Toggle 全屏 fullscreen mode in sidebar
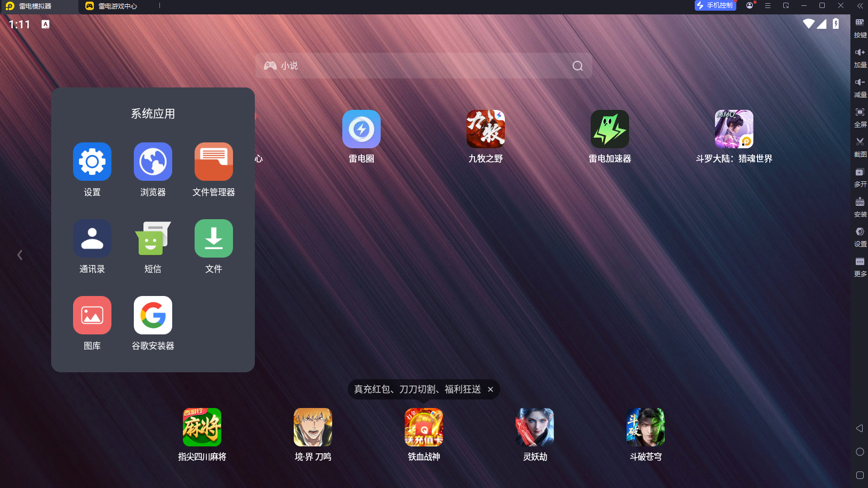The width and height of the screenshot is (868, 488). click(x=860, y=117)
